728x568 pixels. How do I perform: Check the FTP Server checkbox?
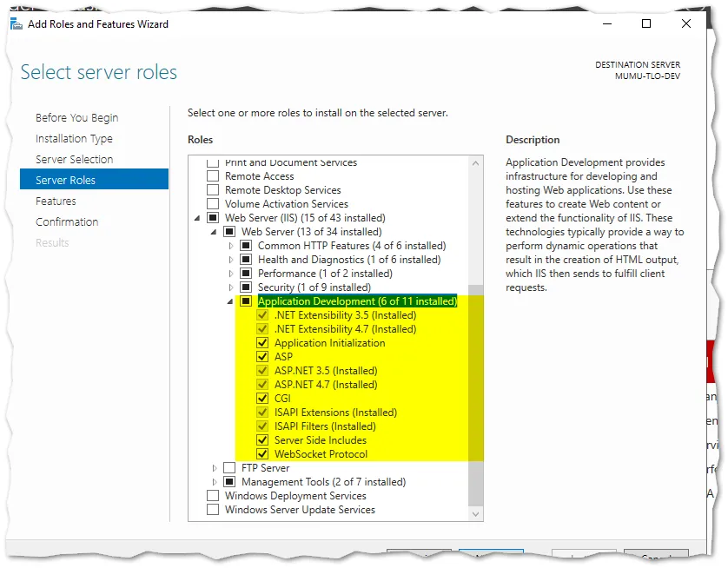[229, 468]
